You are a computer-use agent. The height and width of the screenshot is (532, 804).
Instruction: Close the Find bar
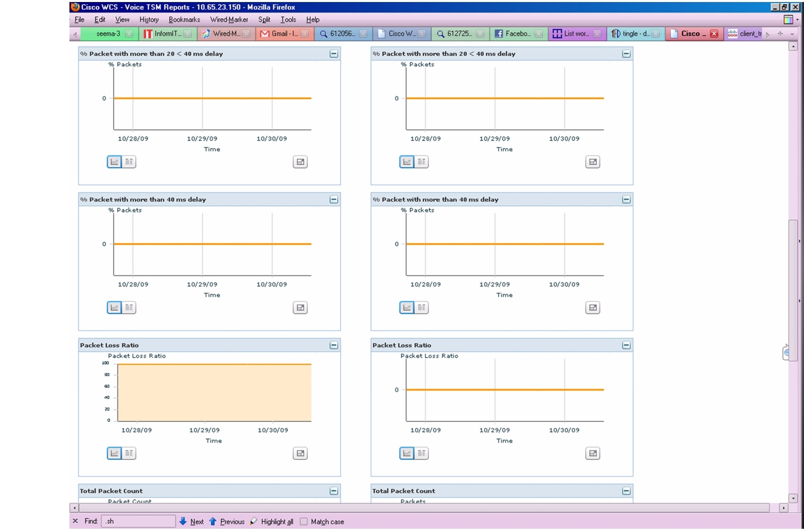click(75, 521)
